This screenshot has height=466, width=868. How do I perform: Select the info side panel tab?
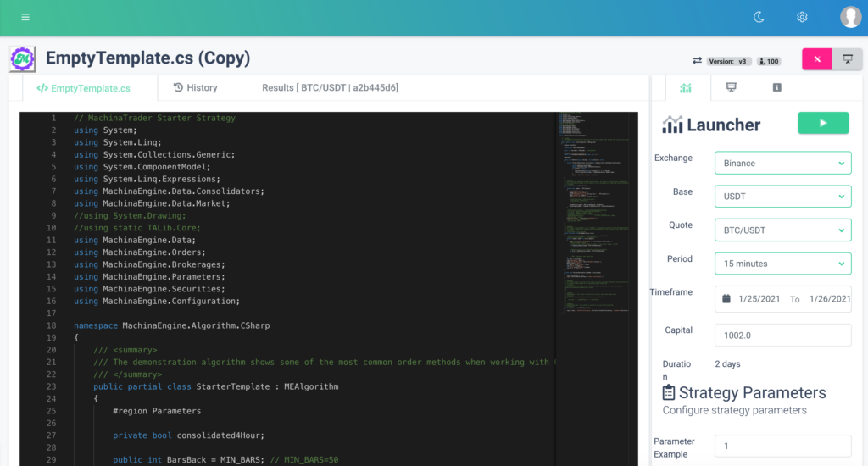(x=777, y=87)
